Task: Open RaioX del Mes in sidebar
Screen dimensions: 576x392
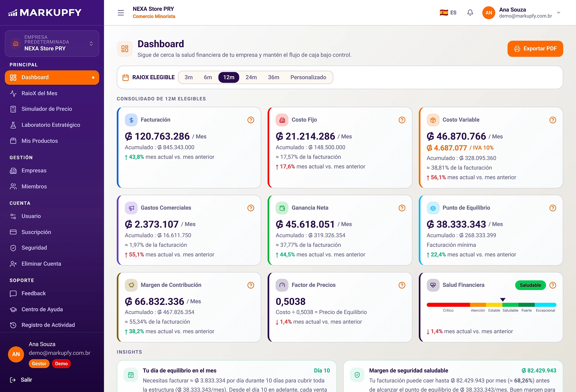Action: click(x=52, y=93)
